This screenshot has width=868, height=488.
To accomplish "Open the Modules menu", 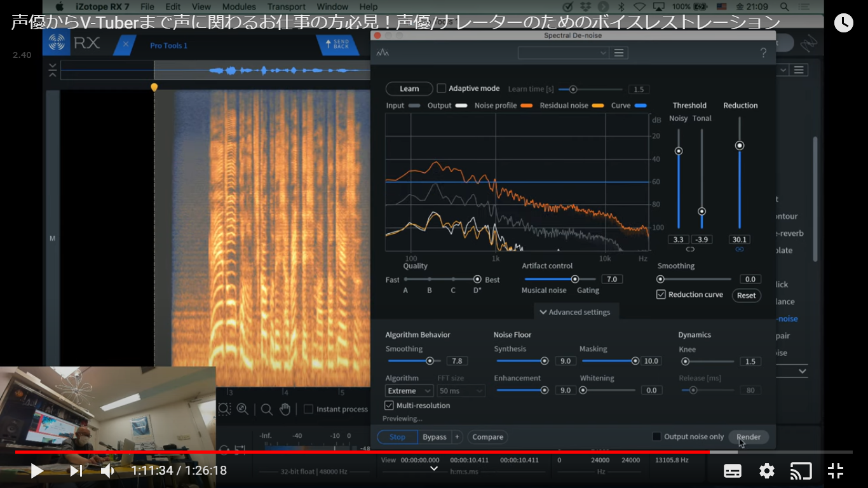I will (239, 6).
